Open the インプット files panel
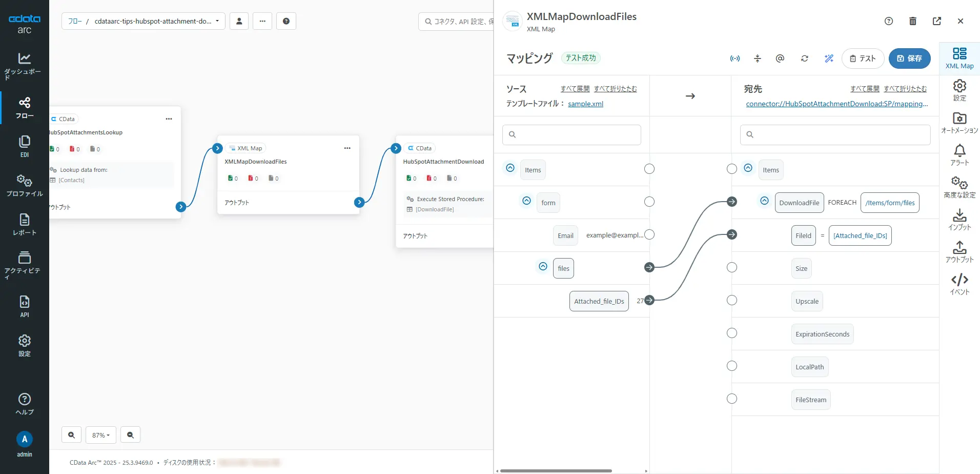 click(x=959, y=219)
